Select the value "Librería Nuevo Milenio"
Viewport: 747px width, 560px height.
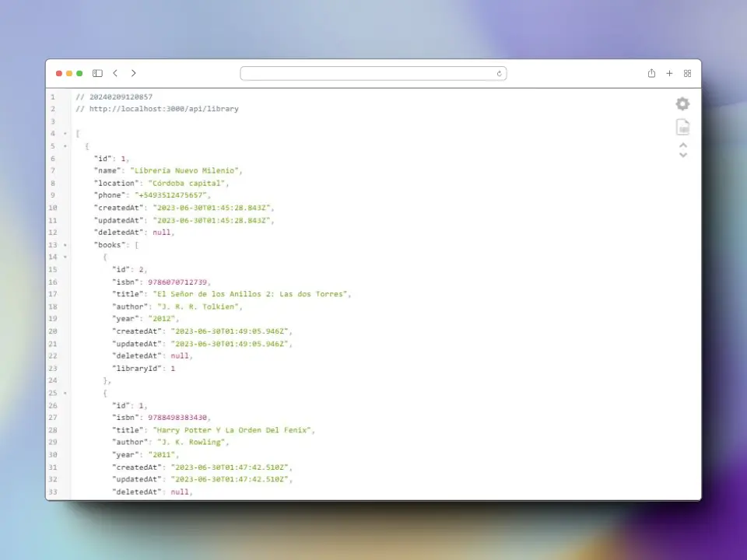point(186,170)
